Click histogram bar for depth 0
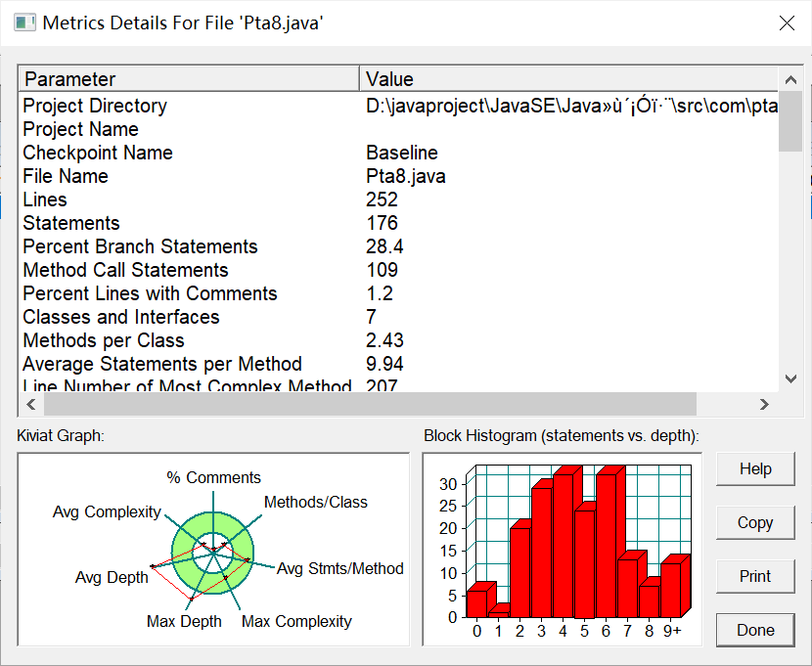 tap(477, 604)
